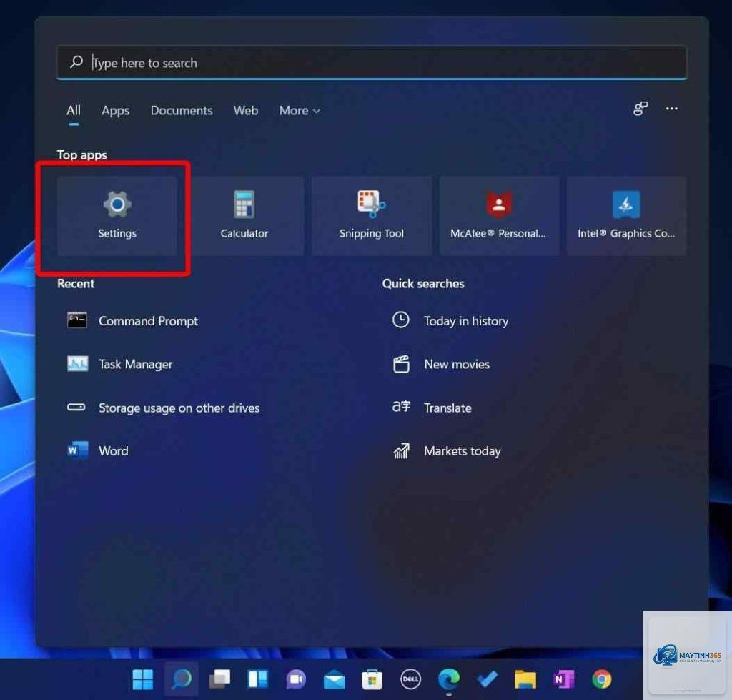Open Google Chrome from taskbar

click(602, 679)
